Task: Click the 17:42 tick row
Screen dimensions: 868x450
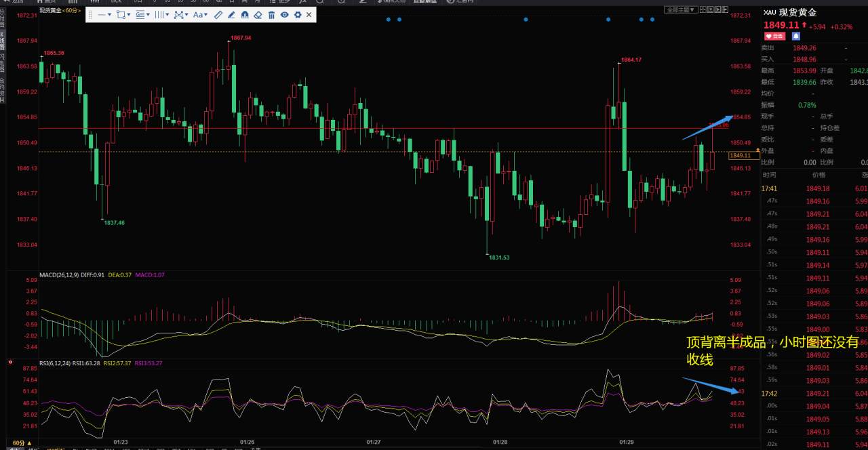Action: [814, 393]
